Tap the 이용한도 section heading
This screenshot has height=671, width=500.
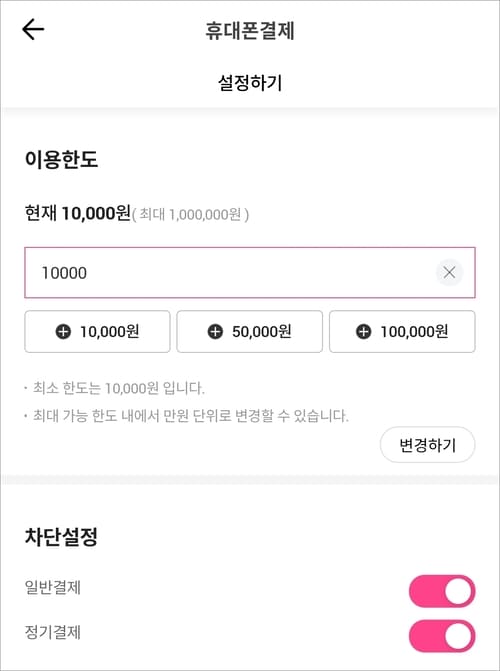(61, 159)
